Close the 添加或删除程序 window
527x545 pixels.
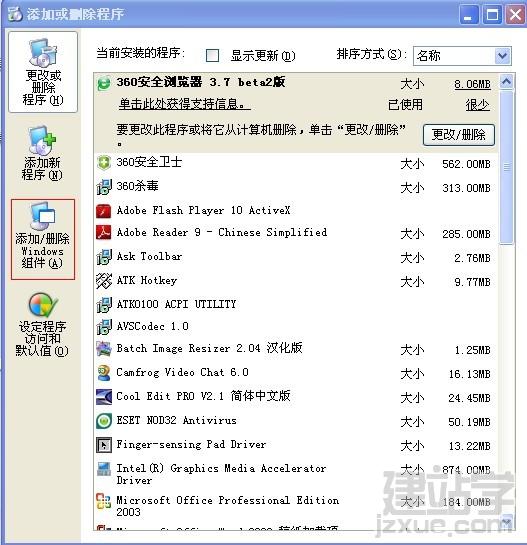[x=515, y=15]
